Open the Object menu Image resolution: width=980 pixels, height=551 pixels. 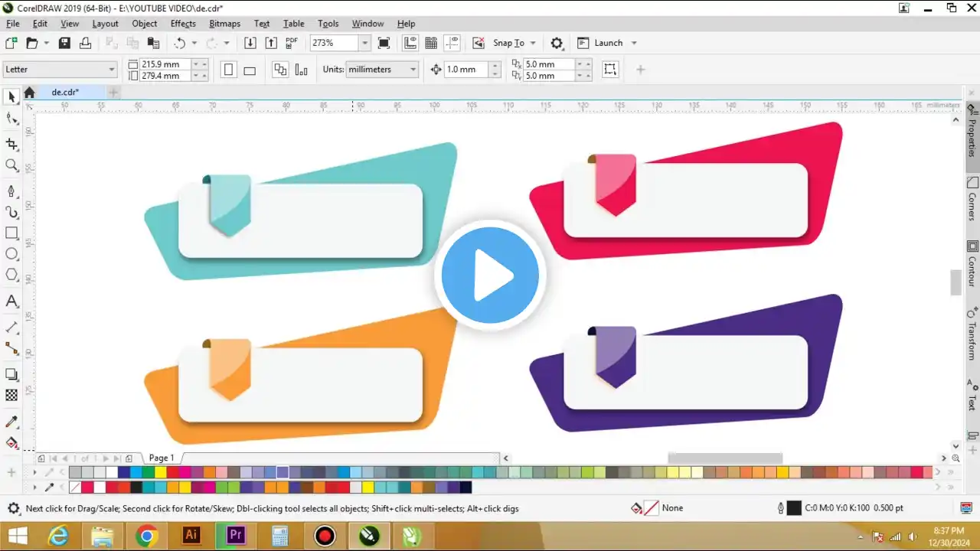point(144,24)
